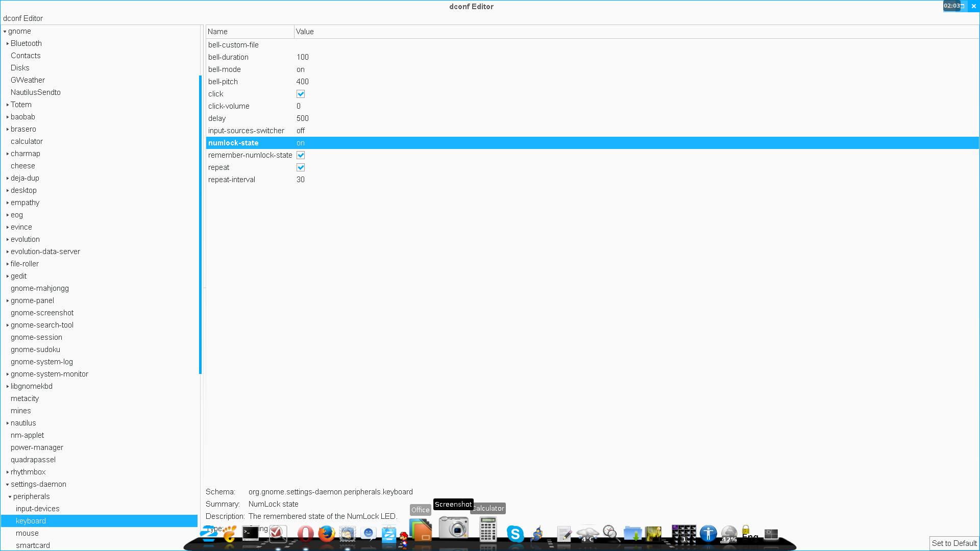Image resolution: width=980 pixels, height=551 pixels.
Task: Select the mouse tree entry
Action: 27,533
